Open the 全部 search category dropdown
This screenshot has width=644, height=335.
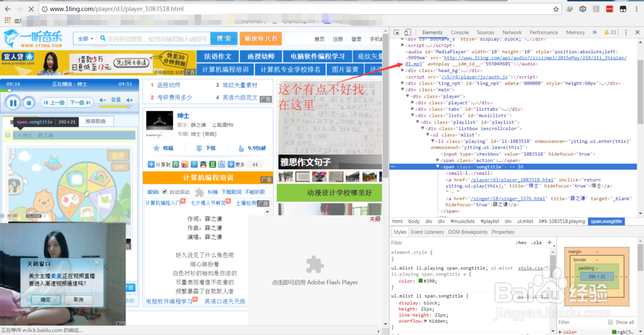point(86,39)
